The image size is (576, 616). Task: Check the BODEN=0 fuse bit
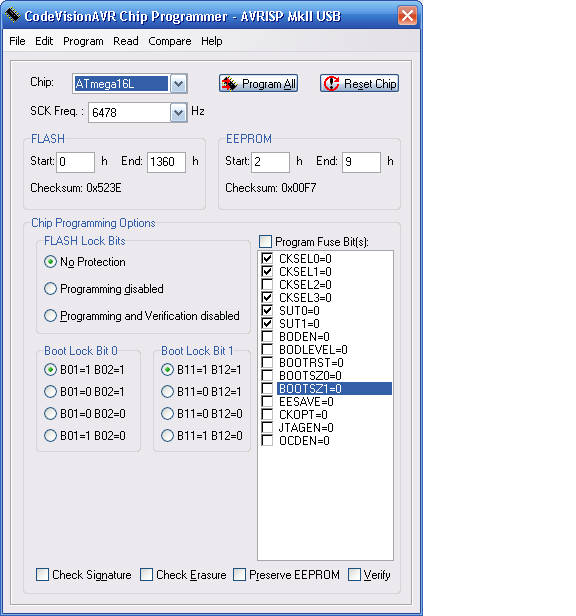pos(267,337)
